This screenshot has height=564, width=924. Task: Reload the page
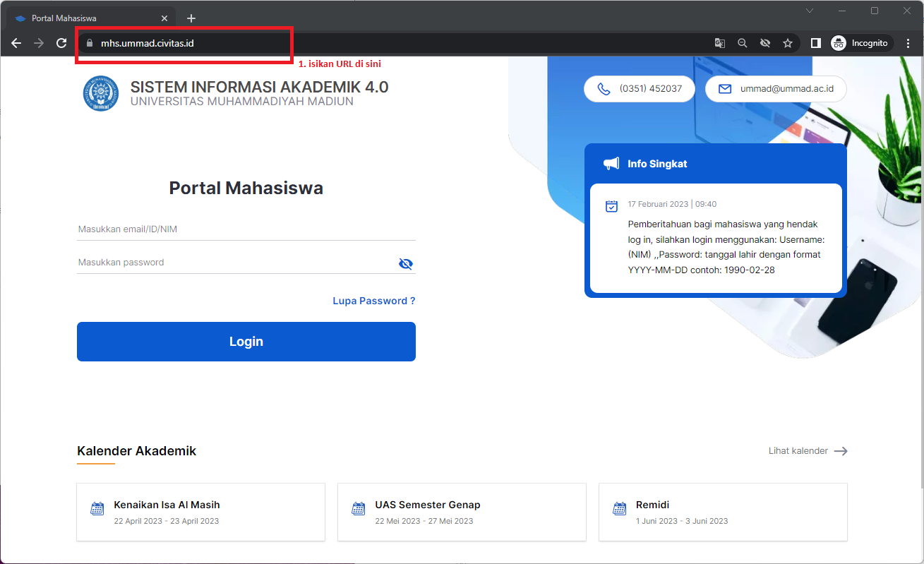pos(61,43)
